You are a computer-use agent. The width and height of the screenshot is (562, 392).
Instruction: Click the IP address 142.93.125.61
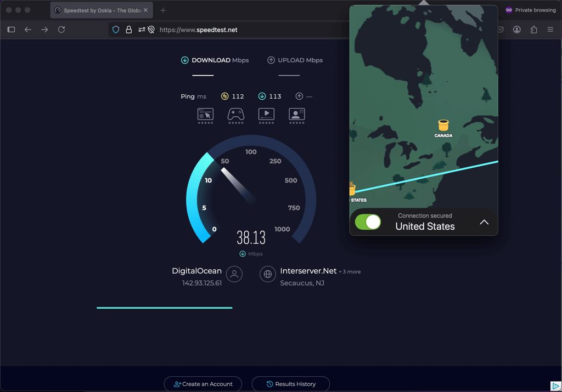tap(202, 283)
